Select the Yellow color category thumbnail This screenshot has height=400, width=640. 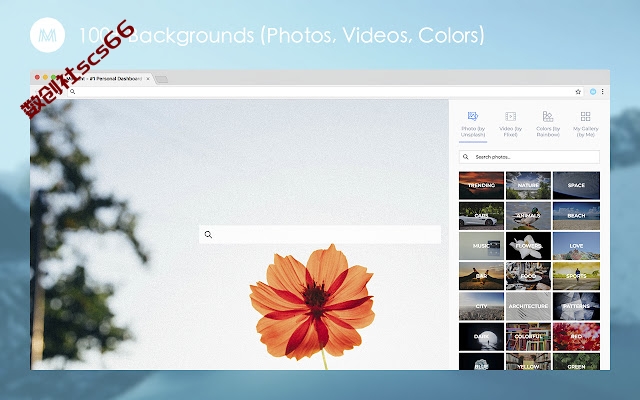click(x=528, y=362)
